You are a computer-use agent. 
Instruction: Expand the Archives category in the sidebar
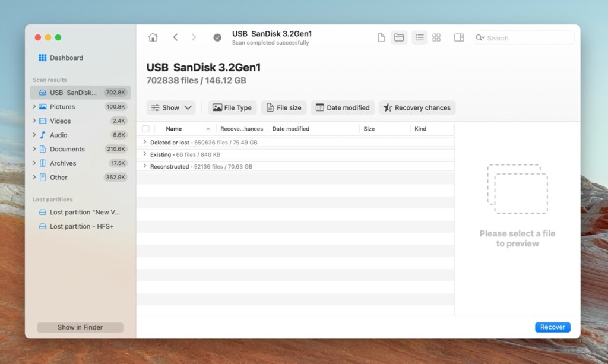click(x=34, y=163)
